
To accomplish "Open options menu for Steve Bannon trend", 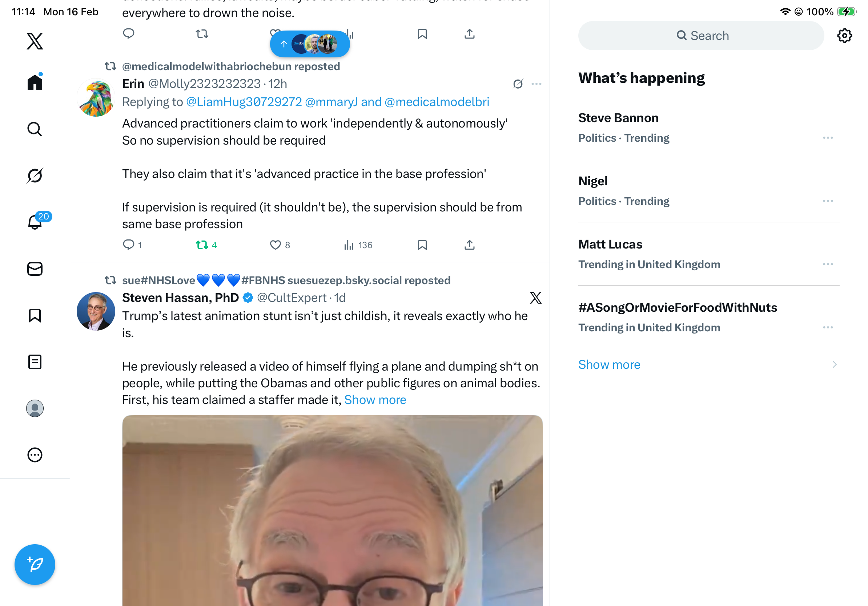I will coord(828,138).
